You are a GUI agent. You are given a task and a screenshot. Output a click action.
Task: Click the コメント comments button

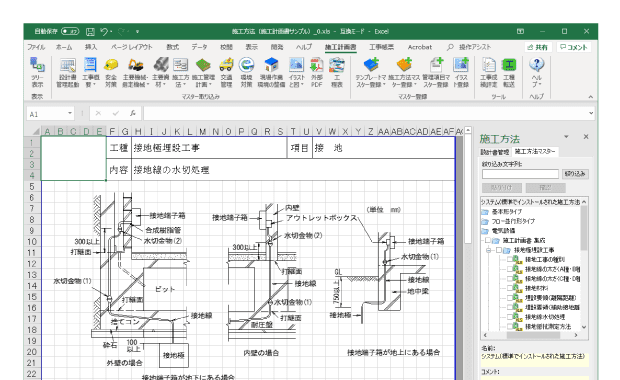(574, 47)
